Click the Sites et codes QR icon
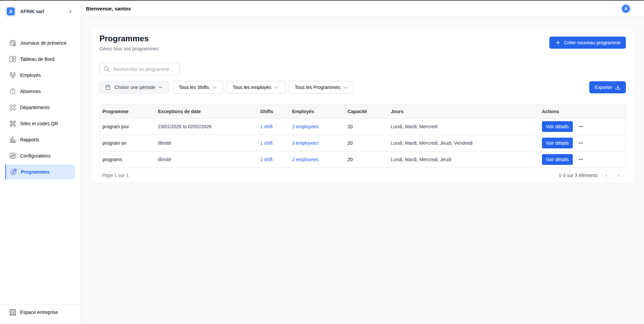 pos(13,124)
